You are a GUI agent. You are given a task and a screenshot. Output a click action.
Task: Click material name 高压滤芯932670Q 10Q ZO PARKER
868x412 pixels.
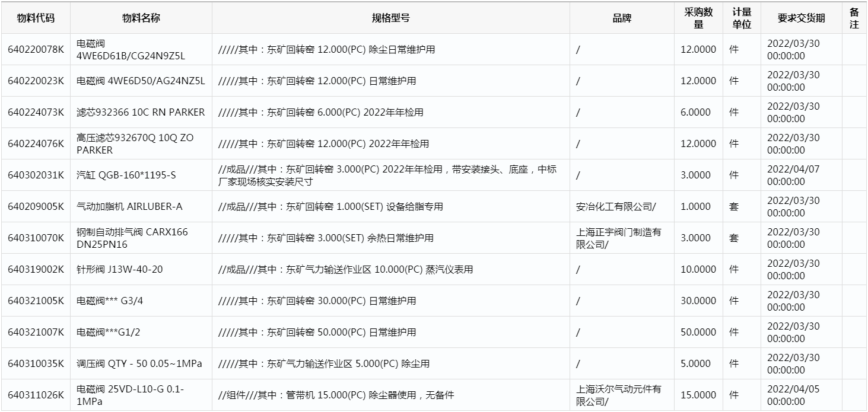tap(135, 144)
